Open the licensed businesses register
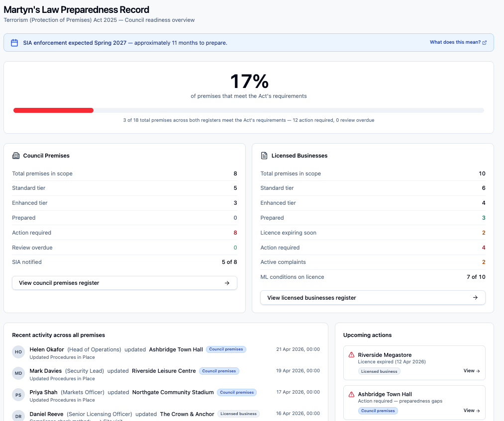This screenshot has width=504, height=421. coord(373,298)
